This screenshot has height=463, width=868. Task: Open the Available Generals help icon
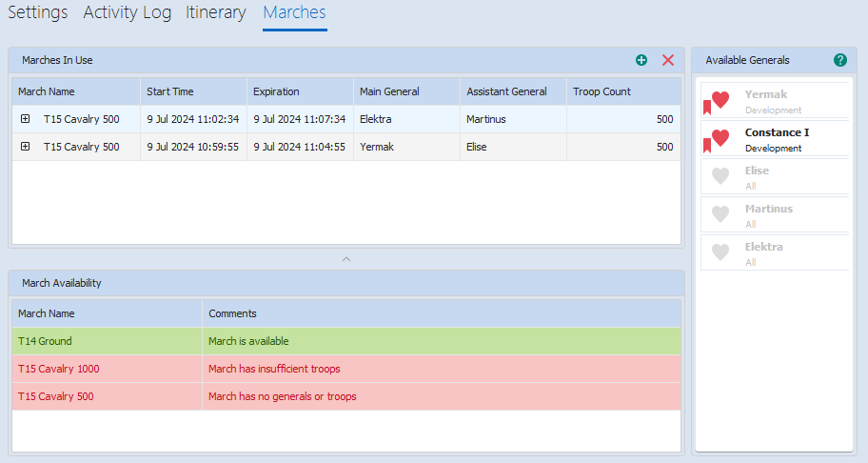click(839, 60)
